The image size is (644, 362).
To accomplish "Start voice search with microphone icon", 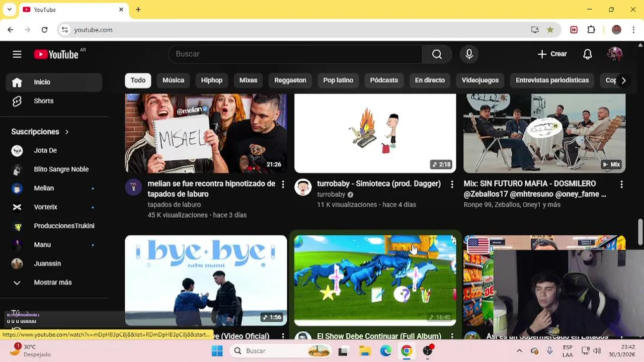I will 469,54.
